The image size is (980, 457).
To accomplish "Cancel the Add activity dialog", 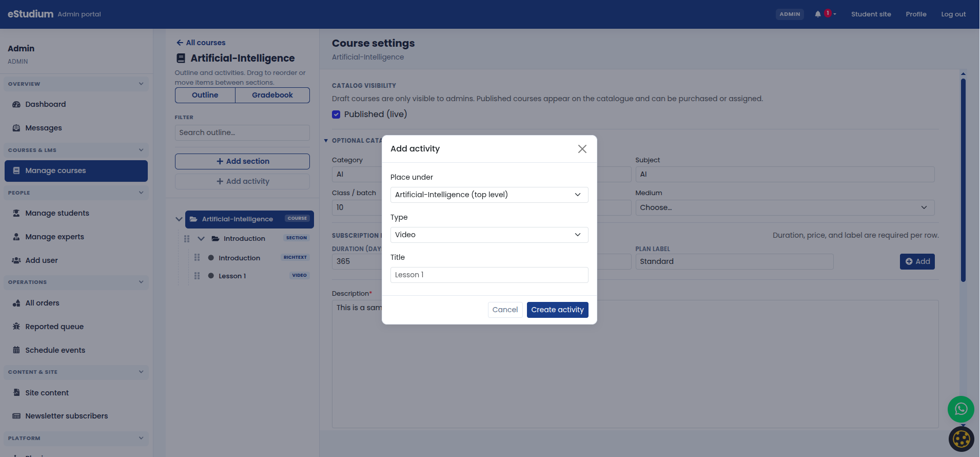I will 505,310.
